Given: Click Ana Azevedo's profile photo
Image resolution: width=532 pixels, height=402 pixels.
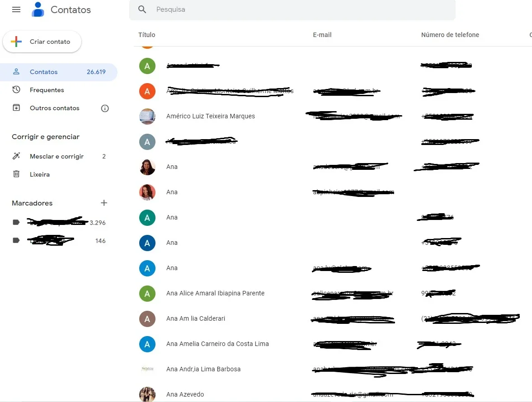Looking at the screenshot, I should (147, 394).
